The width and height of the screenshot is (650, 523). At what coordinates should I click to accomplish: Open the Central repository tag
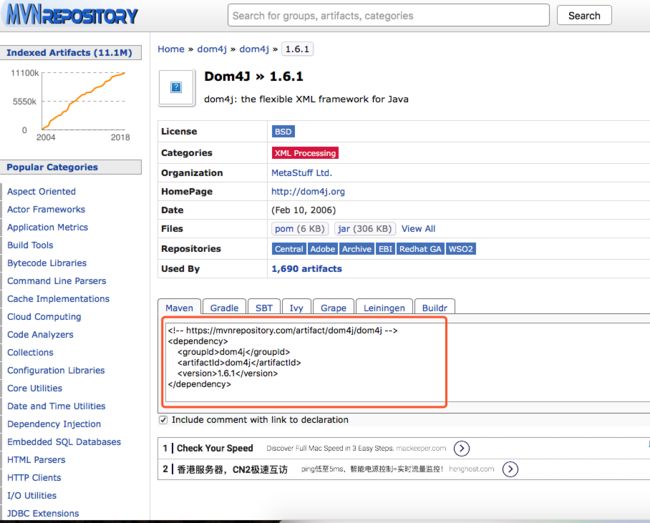(x=289, y=249)
